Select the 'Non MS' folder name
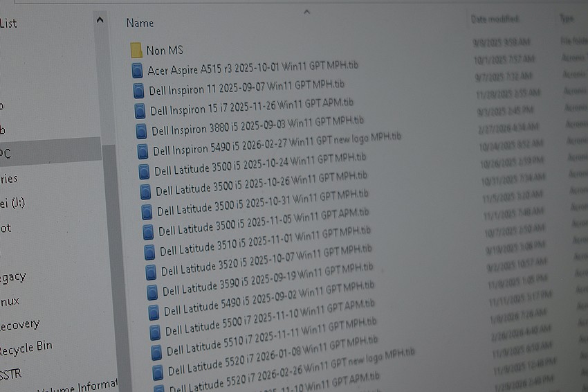The width and height of the screenshot is (588, 392). click(165, 50)
